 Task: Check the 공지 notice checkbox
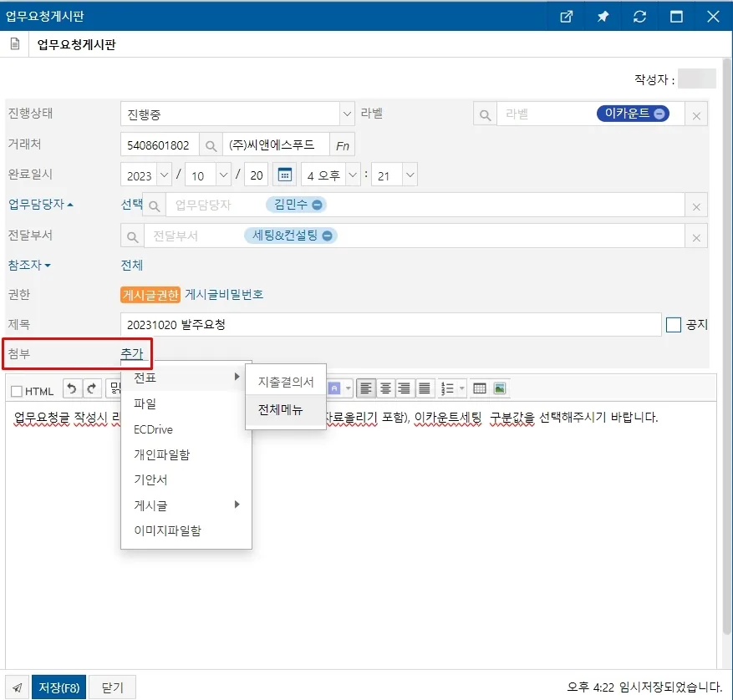pos(673,325)
